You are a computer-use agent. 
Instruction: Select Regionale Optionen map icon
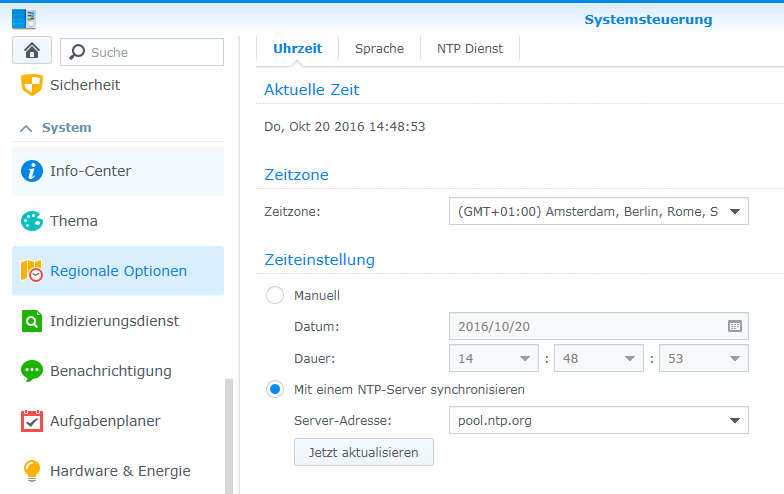coord(32,270)
